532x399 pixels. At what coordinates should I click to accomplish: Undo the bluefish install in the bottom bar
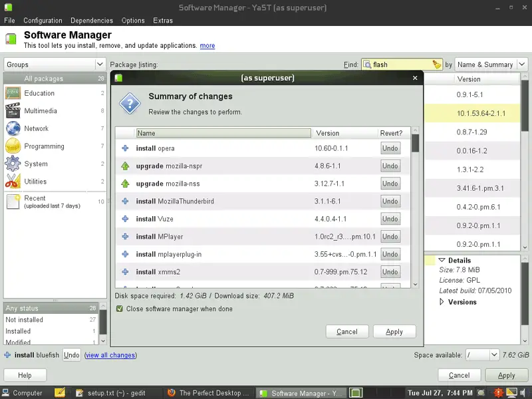tap(72, 355)
